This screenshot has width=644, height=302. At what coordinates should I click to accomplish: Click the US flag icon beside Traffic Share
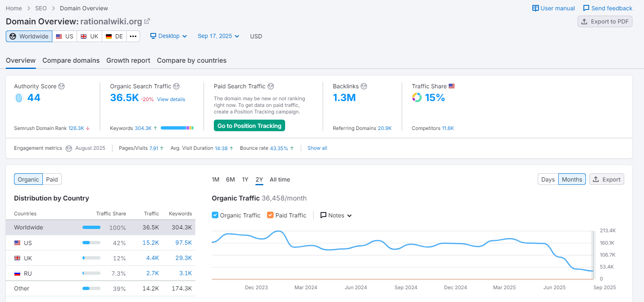click(x=452, y=86)
